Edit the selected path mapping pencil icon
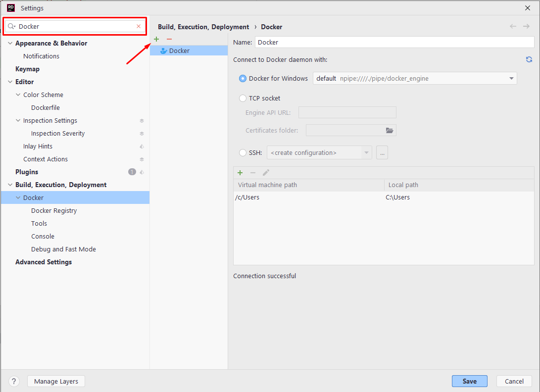Image resolution: width=540 pixels, height=392 pixels. click(x=266, y=173)
